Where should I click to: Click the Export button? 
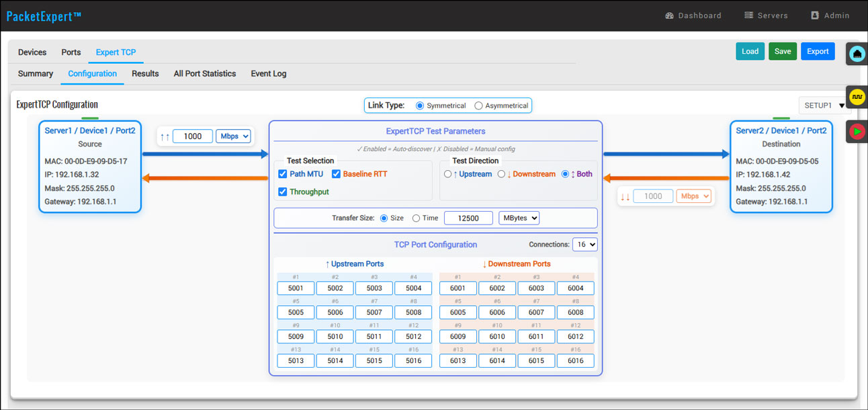pyautogui.click(x=817, y=52)
